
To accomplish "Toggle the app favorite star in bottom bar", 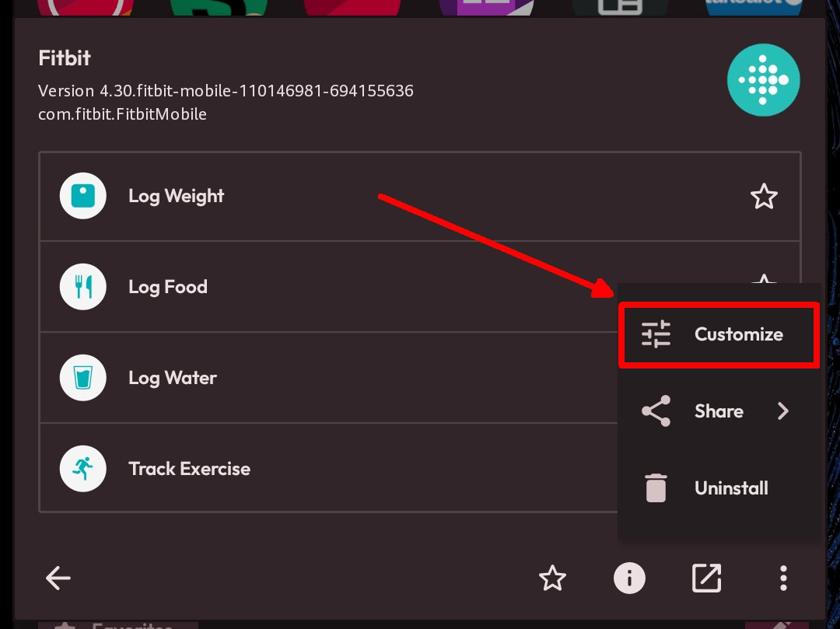I will point(552,578).
